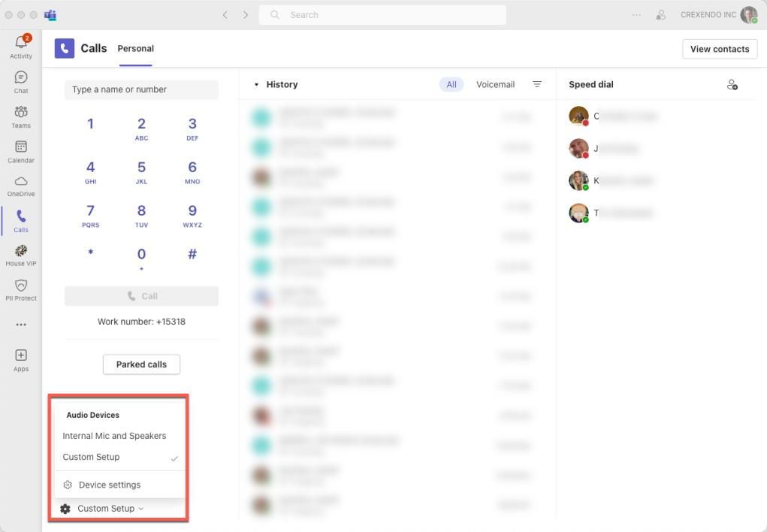
Task: Add a speed dial contact icon
Action: coord(732,85)
